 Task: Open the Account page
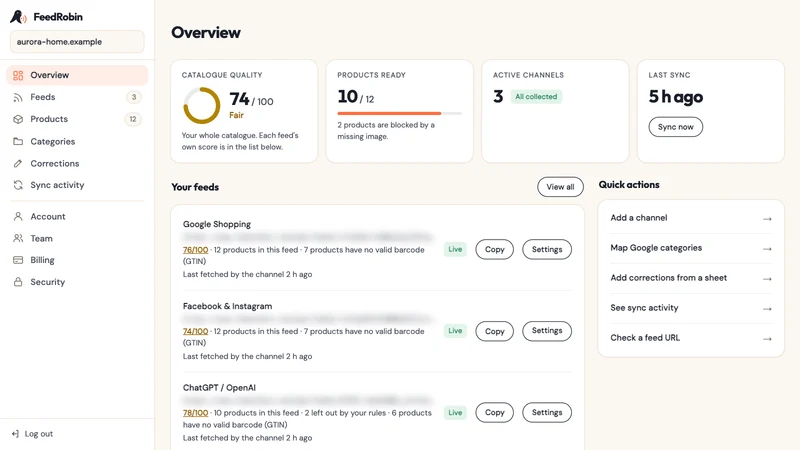pyautogui.click(x=77, y=216)
